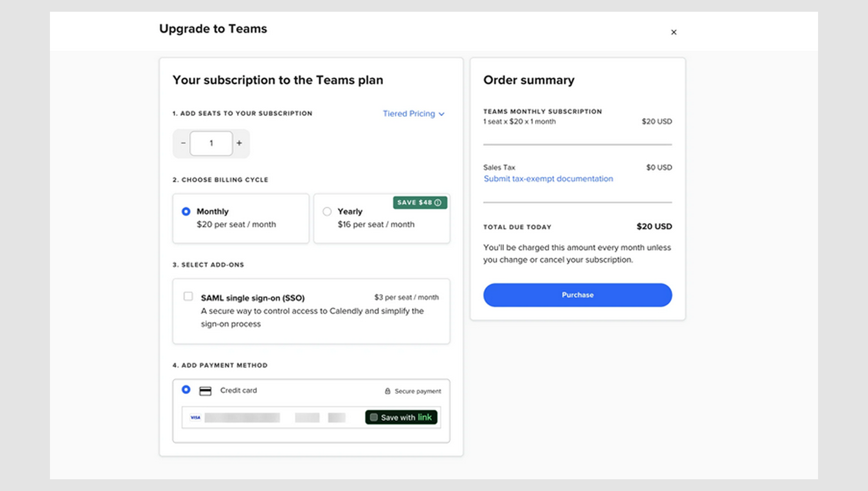Open Submit tax-exempt documentation link

coord(548,179)
